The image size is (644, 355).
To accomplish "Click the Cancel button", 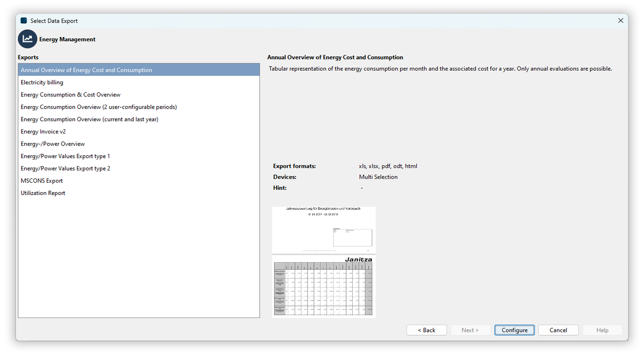I will click(558, 330).
